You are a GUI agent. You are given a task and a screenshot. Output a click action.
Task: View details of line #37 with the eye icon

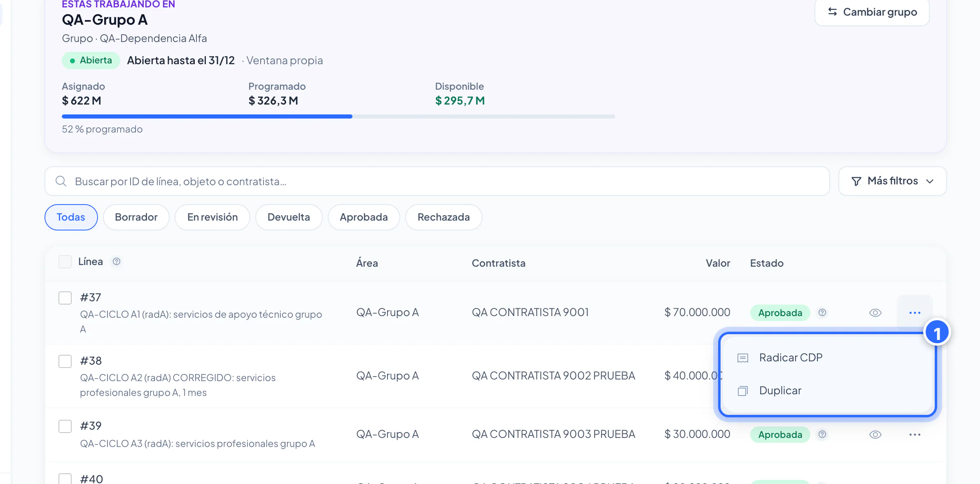click(875, 313)
